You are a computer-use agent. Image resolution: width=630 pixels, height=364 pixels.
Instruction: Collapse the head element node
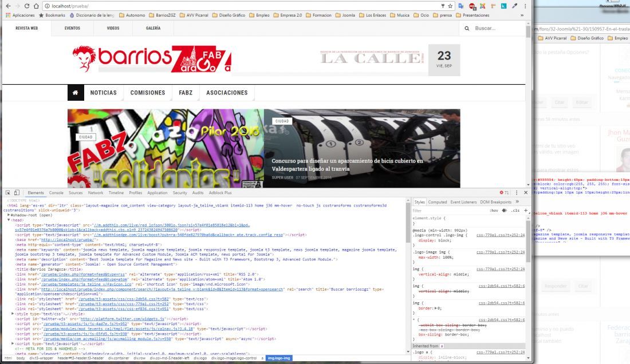point(9,220)
